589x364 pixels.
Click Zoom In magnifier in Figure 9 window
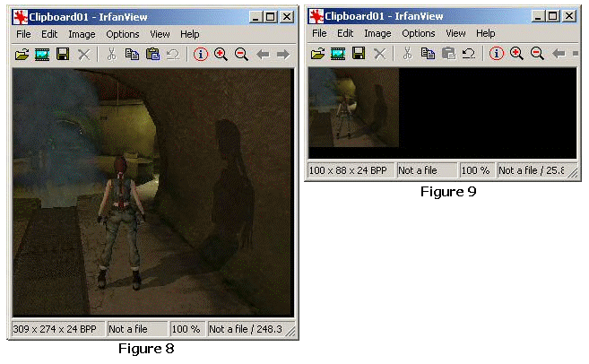coord(517,54)
